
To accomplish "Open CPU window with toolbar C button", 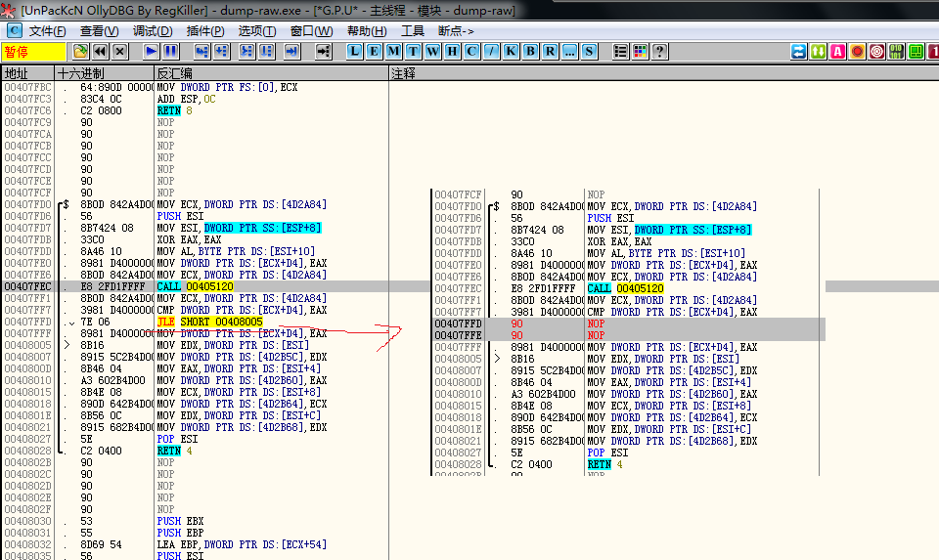I will point(471,52).
